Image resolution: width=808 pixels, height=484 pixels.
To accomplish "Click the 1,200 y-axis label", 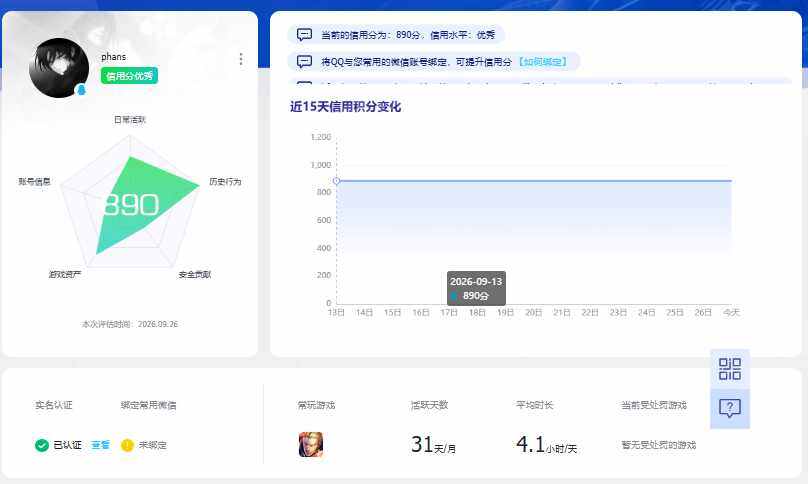I will coord(321,137).
